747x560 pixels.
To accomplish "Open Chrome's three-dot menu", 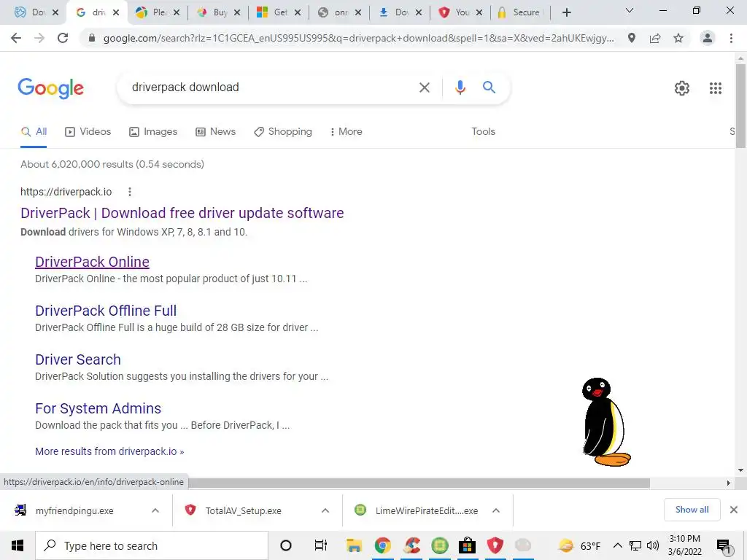I will (x=731, y=38).
